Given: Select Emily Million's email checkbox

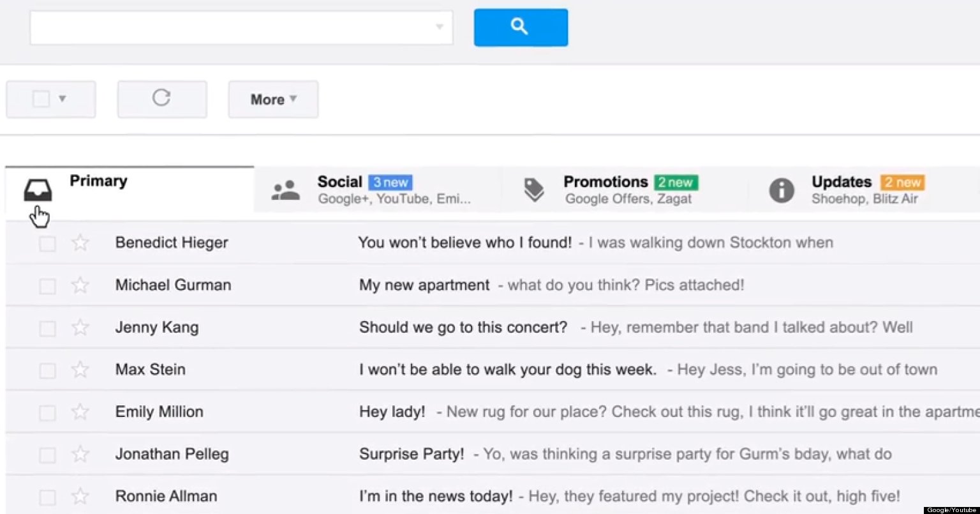Looking at the screenshot, I should pyautogui.click(x=47, y=412).
